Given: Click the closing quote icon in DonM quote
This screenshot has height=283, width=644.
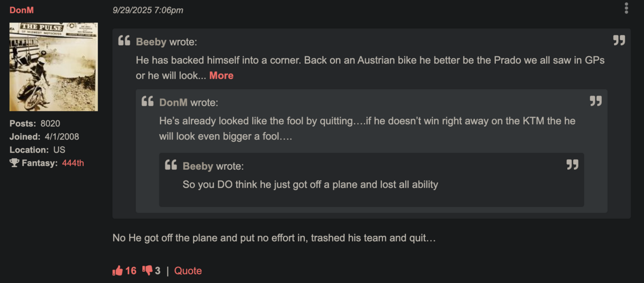Looking at the screenshot, I should pos(596,101).
